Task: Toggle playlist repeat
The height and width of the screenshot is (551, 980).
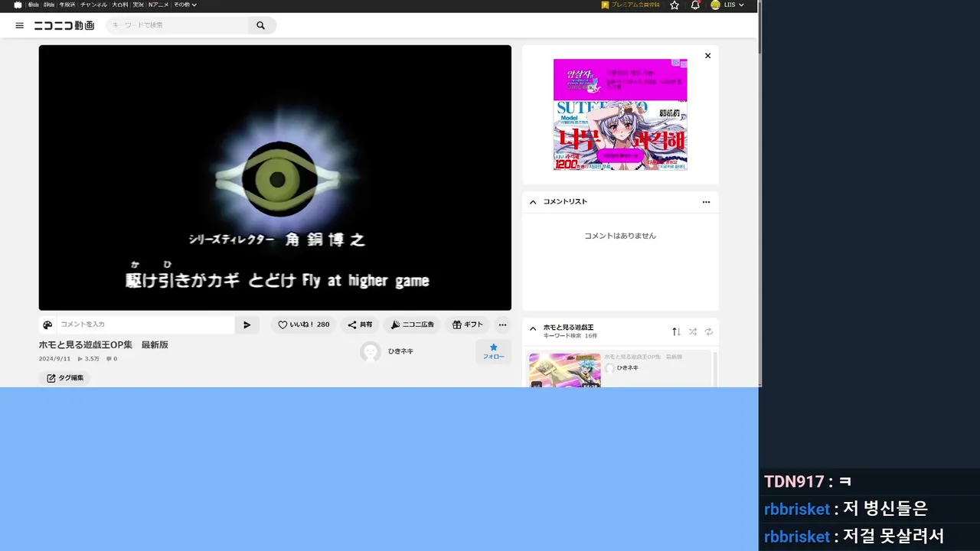Action: click(709, 331)
